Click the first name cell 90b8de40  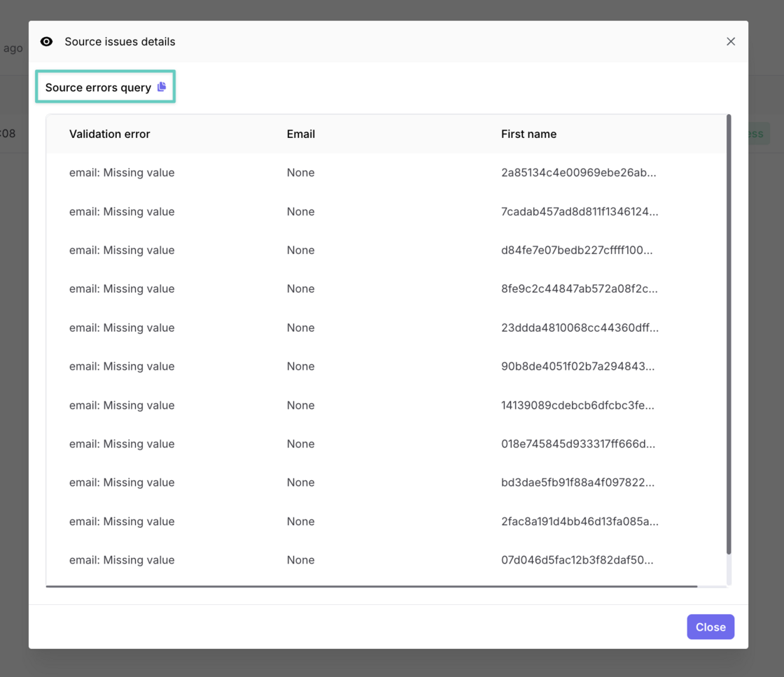577,366
